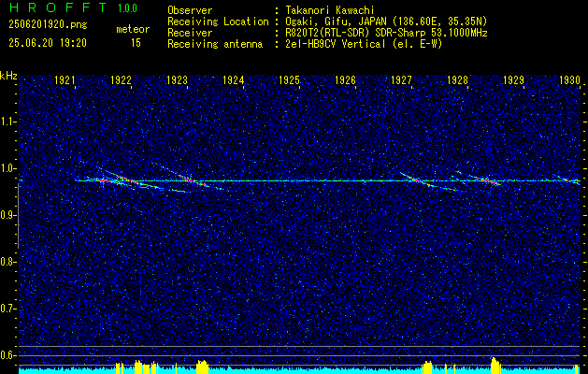Click the Receiving antenna label

click(215, 44)
